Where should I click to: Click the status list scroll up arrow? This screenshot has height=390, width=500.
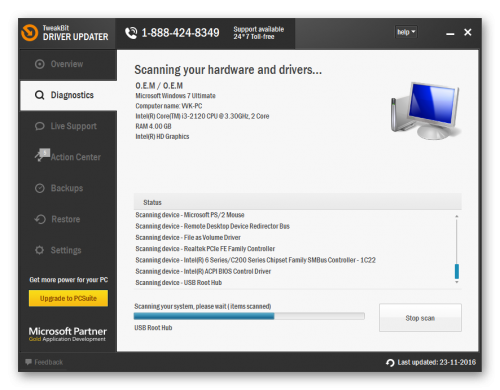click(457, 217)
